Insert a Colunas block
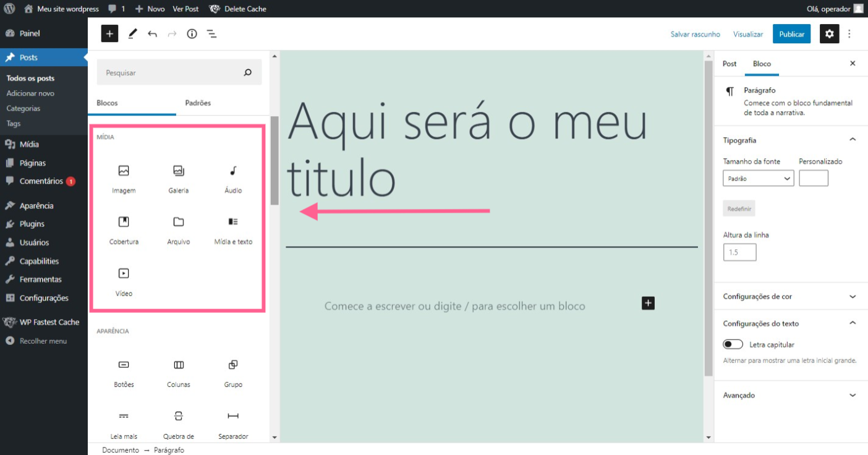Image resolution: width=868 pixels, height=455 pixels. tap(179, 373)
